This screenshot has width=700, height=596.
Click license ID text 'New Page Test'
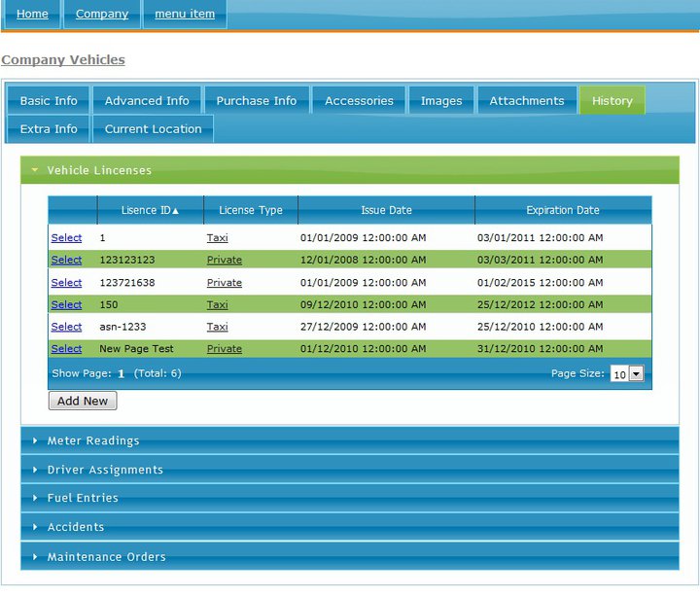tap(136, 348)
